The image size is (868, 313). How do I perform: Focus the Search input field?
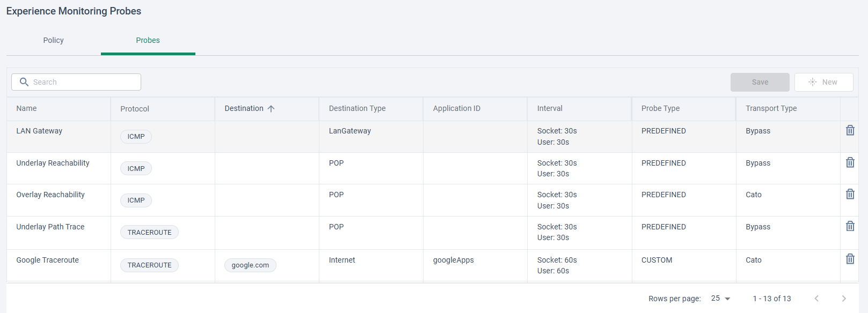coord(76,82)
